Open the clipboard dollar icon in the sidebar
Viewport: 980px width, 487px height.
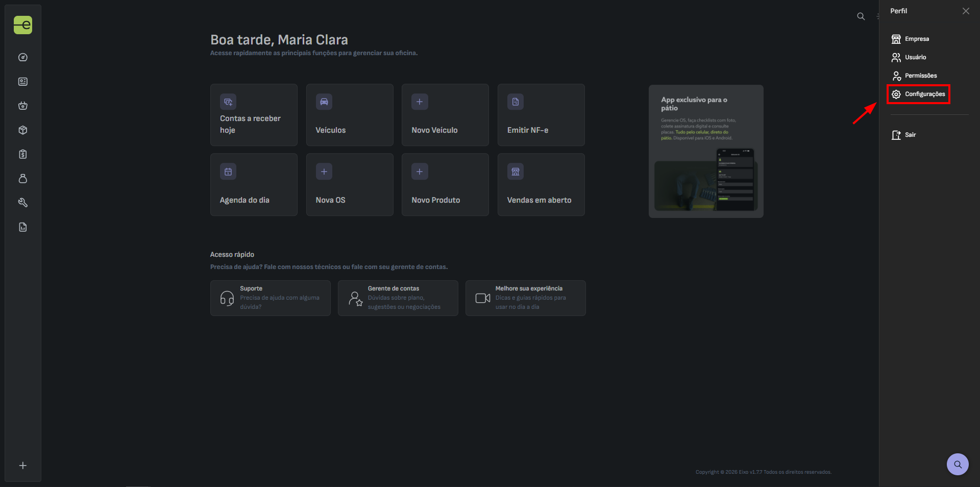point(23,154)
